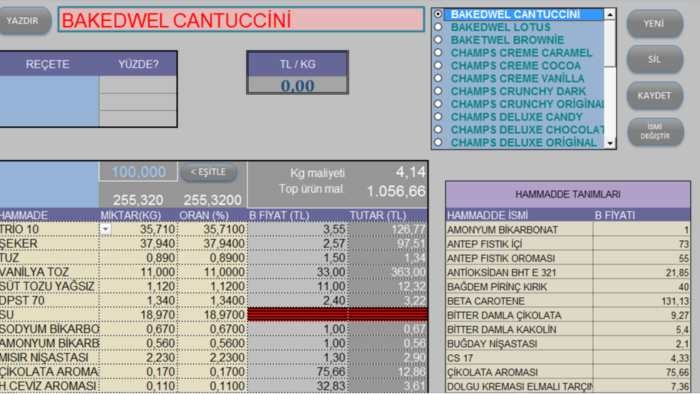Click the TL / KG header
700x394 pixels.
(x=297, y=64)
